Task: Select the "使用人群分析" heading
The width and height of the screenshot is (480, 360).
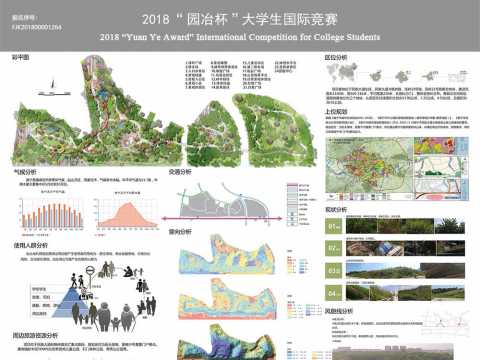Action: point(31,245)
